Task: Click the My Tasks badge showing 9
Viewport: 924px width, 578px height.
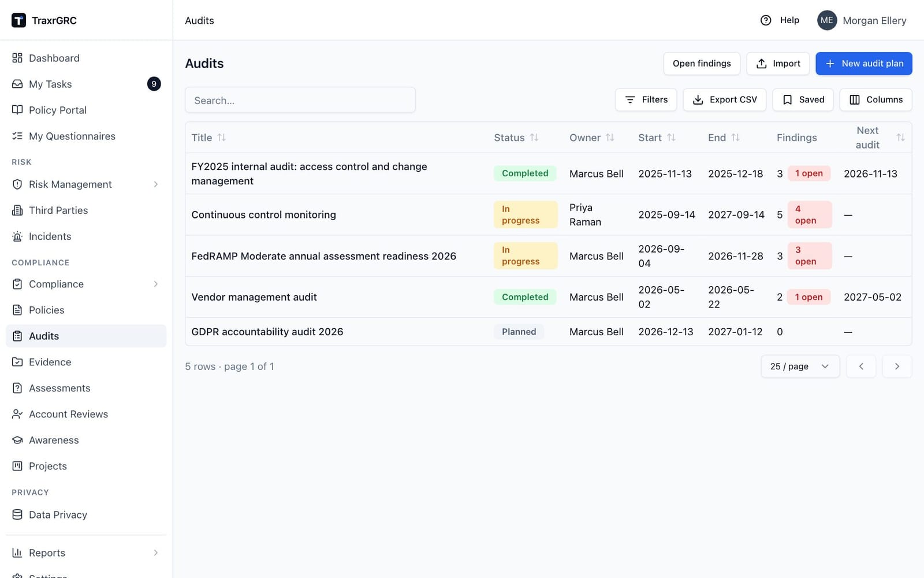Action: (x=154, y=84)
